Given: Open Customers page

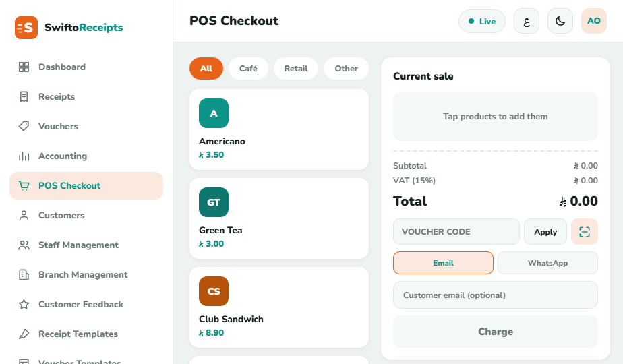Looking at the screenshot, I should (x=86, y=216).
